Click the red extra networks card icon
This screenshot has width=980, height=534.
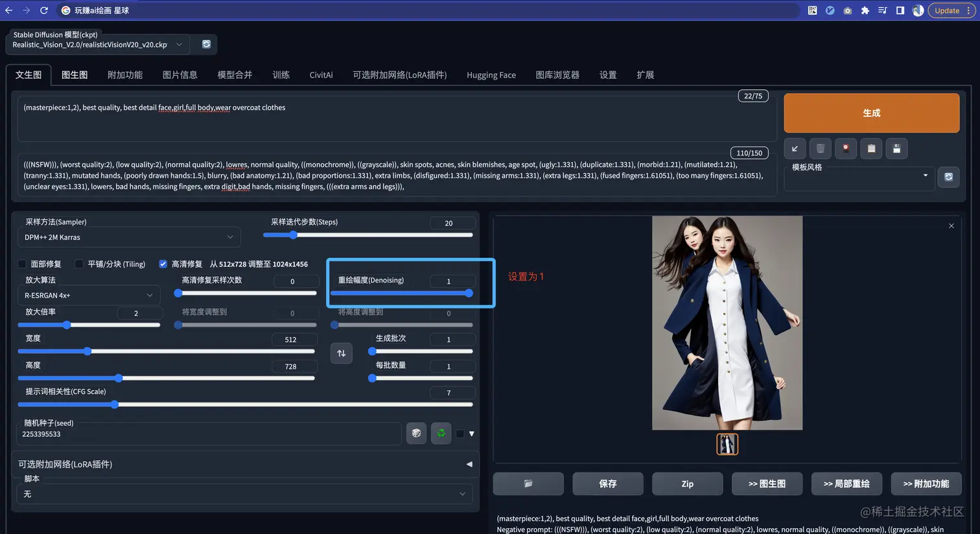point(846,148)
